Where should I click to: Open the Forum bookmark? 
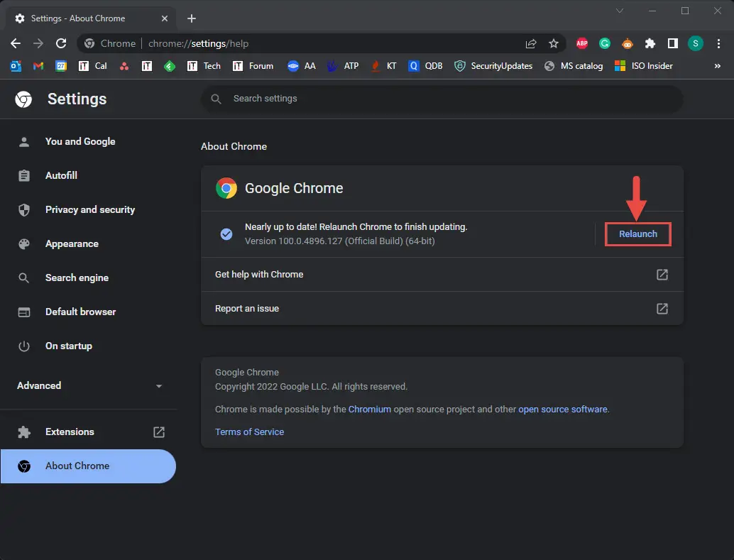click(x=253, y=66)
